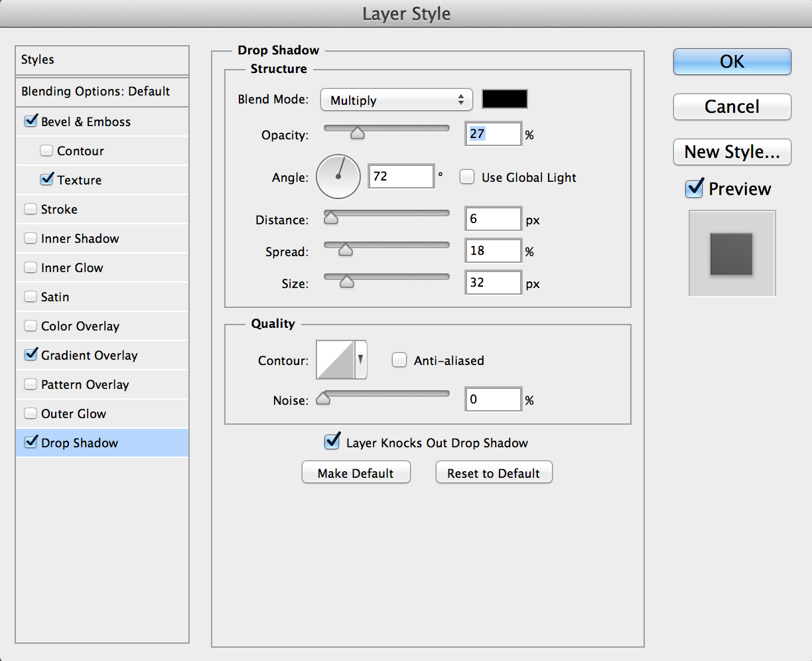Image resolution: width=812 pixels, height=661 pixels.
Task: Select Blending Options: Default
Action: [x=96, y=92]
